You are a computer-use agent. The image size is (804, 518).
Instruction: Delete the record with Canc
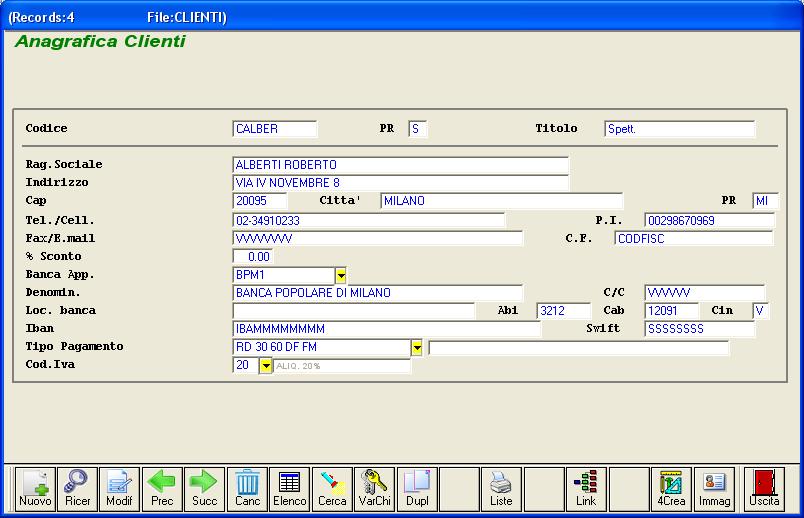pos(247,489)
